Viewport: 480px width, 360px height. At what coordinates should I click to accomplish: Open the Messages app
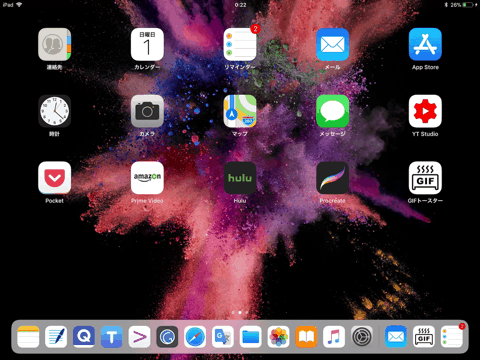[332, 111]
